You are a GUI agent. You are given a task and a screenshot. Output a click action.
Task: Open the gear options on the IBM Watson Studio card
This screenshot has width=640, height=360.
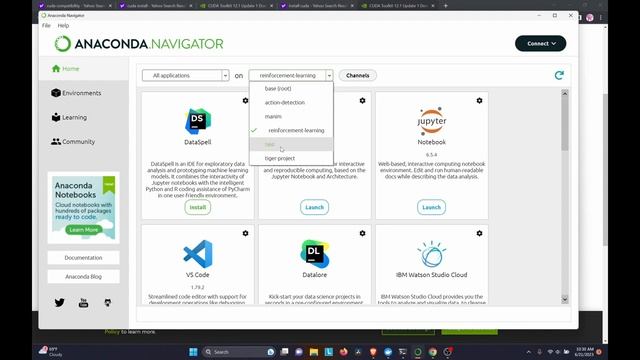480,233
